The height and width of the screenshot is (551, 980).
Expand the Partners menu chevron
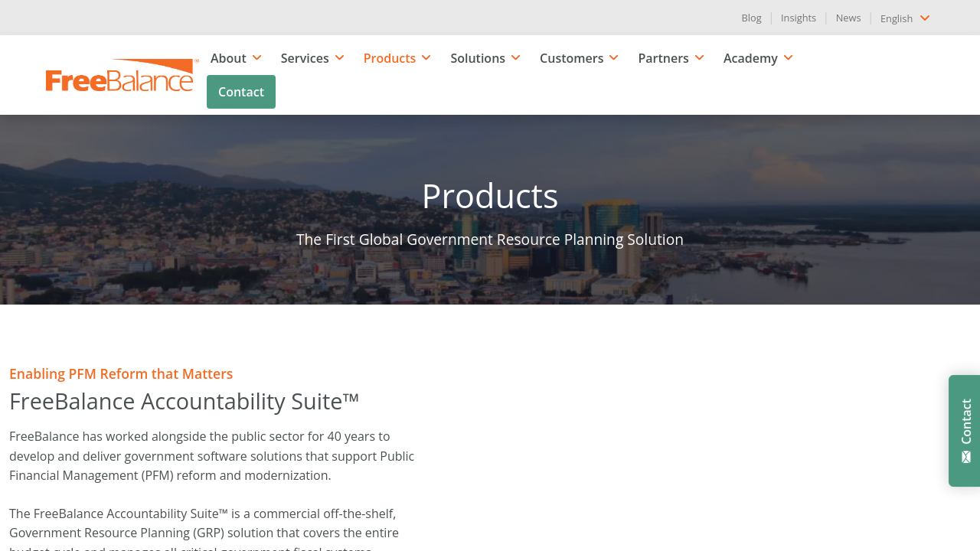[x=700, y=58]
